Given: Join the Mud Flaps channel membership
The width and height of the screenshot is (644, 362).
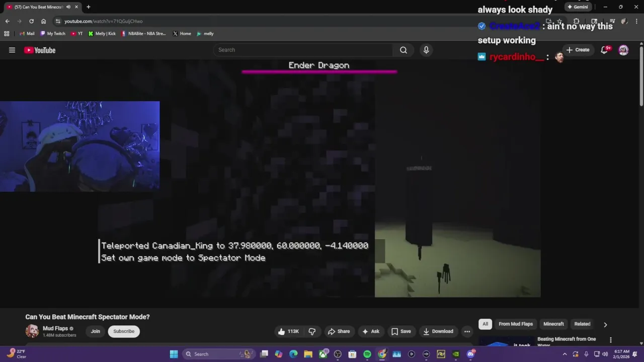Looking at the screenshot, I should coord(95,331).
